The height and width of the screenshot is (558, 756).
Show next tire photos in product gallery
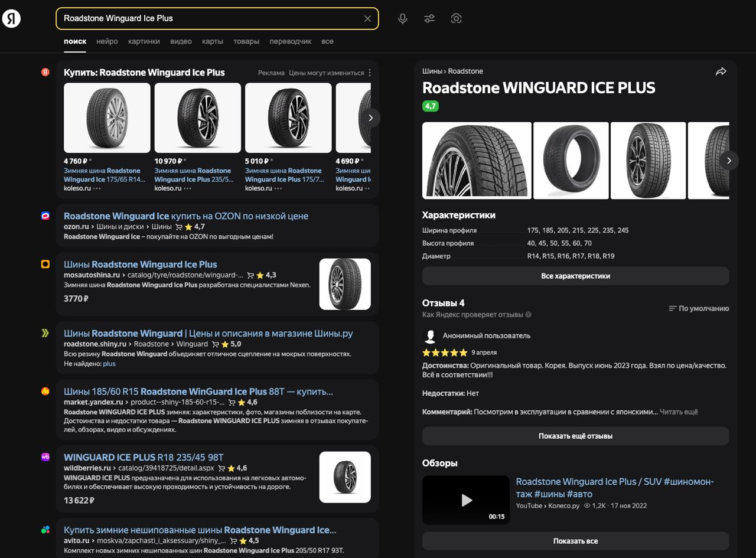coord(729,161)
